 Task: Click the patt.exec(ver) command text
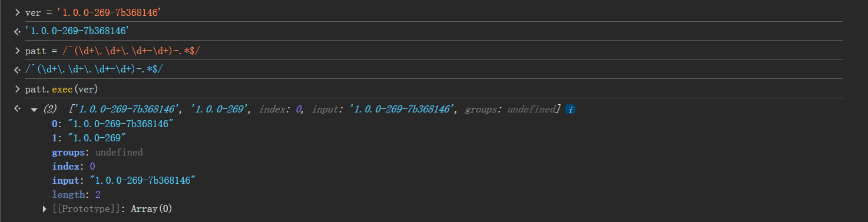[61, 90]
